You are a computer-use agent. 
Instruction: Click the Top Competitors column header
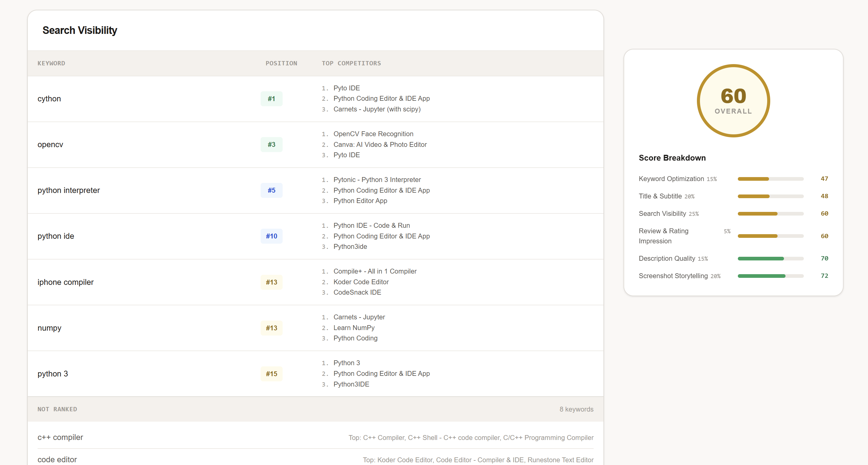pyautogui.click(x=351, y=63)
